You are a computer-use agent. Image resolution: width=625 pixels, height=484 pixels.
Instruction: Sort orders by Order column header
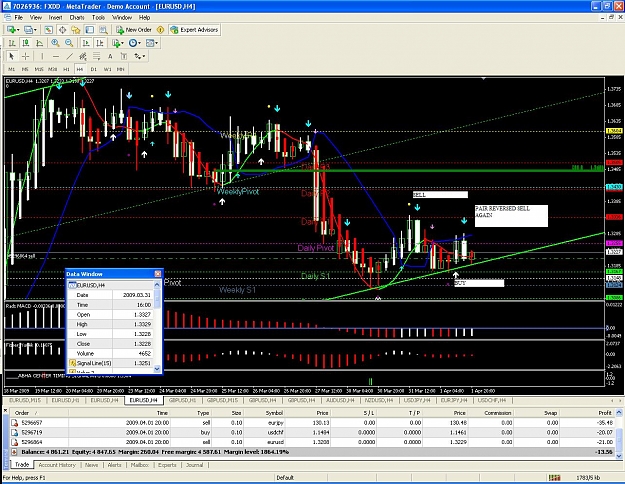[x=38, y=413]
